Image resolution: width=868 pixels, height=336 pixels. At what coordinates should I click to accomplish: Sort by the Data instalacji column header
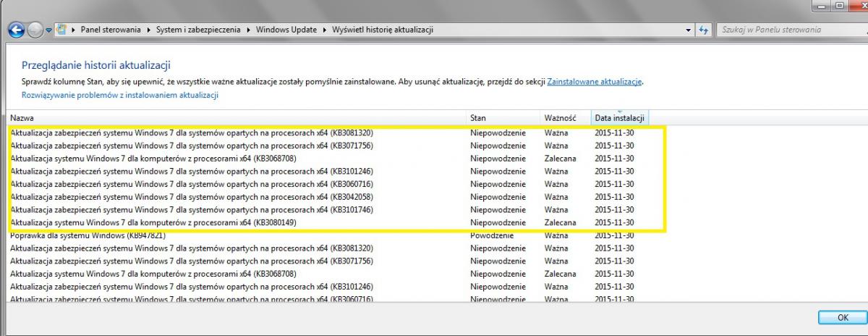tap(618, 117)
